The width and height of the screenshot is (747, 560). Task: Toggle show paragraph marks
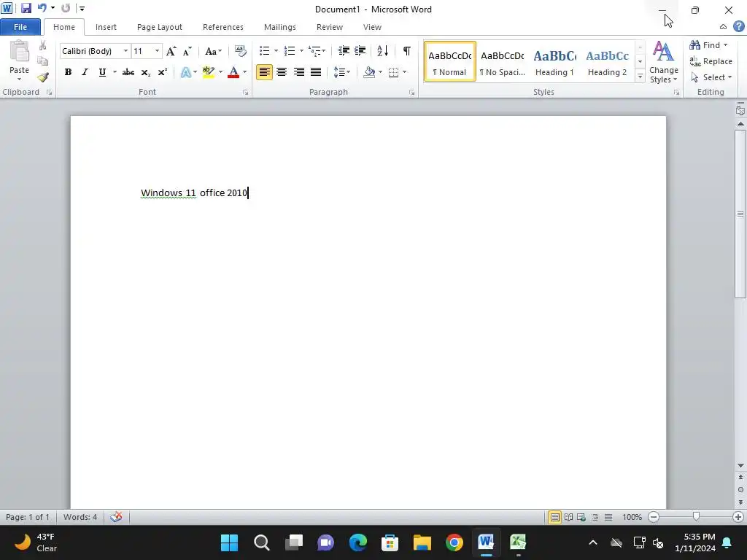pos(407,51)
